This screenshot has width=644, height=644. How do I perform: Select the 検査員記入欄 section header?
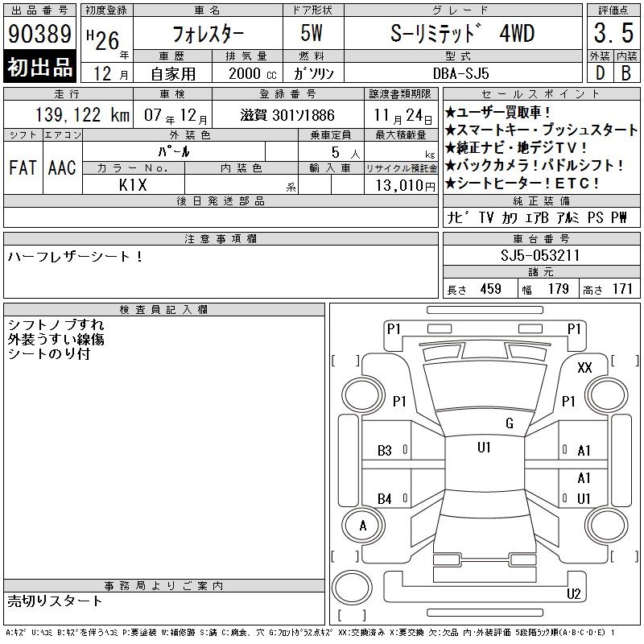(164, 309)
